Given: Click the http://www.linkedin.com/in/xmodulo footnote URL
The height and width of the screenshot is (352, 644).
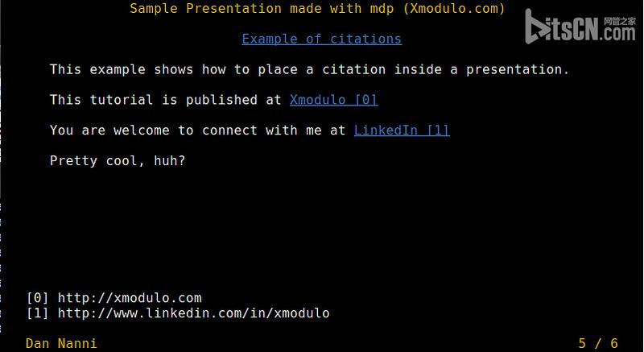Looking at the screenshot, I should click(193, 313).
